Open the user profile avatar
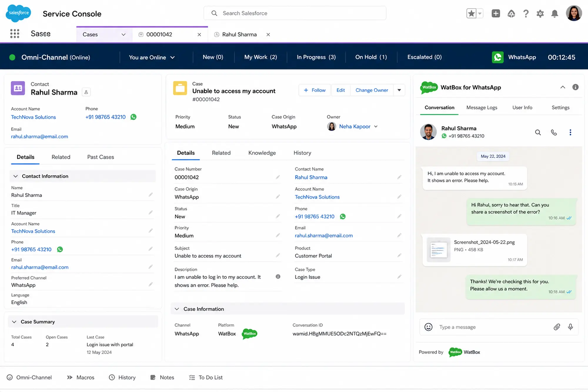The width and height of the screenshot is (588, 392). pos(574,13)
